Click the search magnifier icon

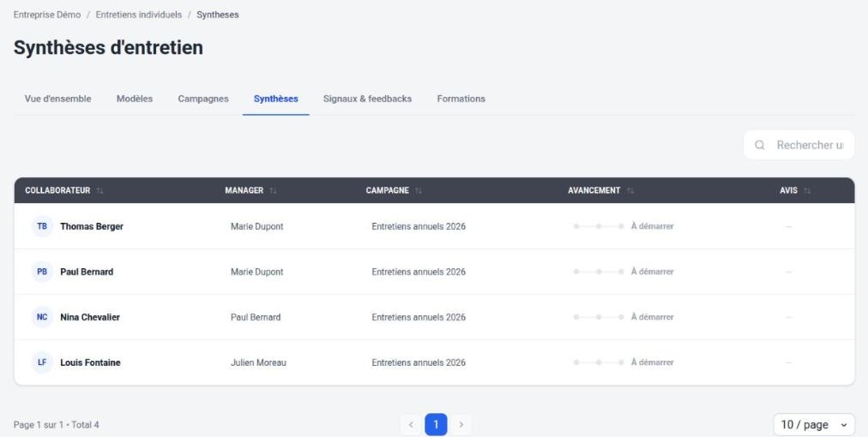(760, 145)
